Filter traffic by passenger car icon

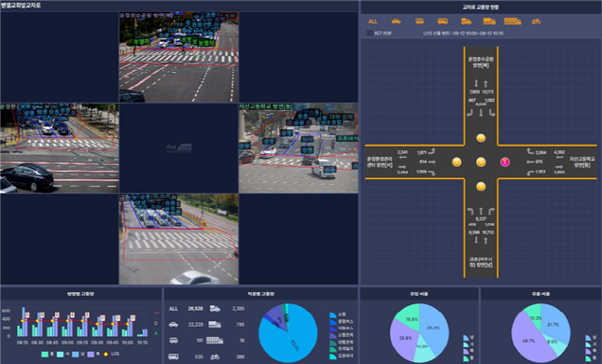397,21
